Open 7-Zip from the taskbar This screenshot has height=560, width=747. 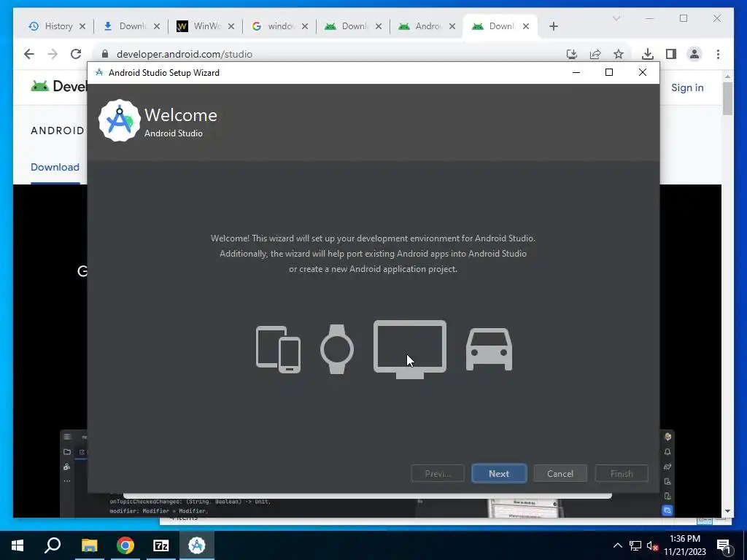(161, 545)
